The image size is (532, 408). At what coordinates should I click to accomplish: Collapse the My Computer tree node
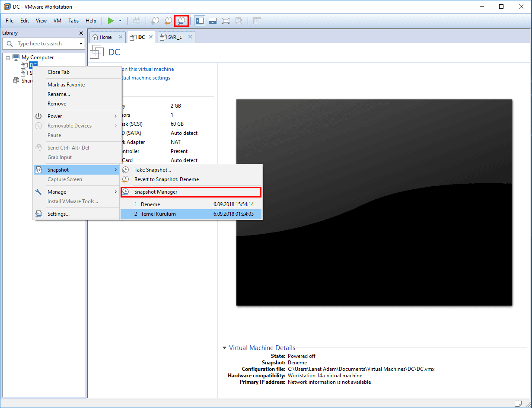pos(7,57)
